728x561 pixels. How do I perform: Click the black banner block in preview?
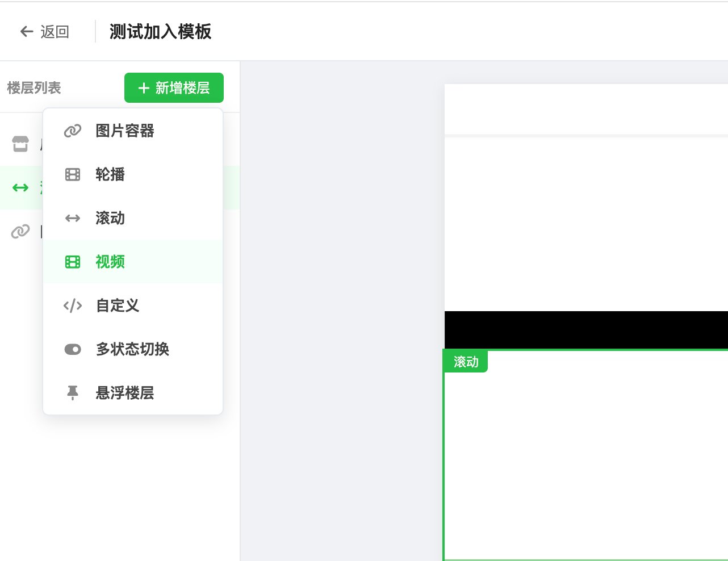tap(586, 330)
